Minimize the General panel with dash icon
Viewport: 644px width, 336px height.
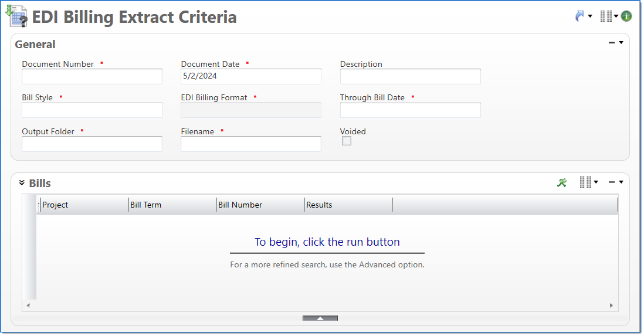[612, 43]
